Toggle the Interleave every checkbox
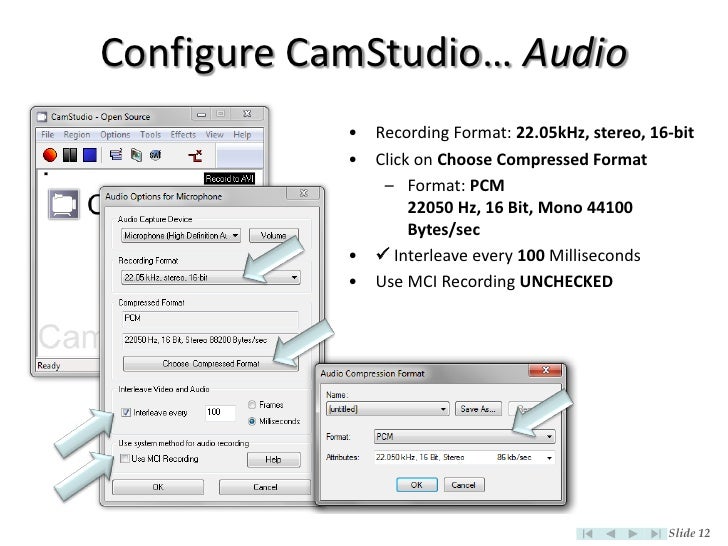 126,412
